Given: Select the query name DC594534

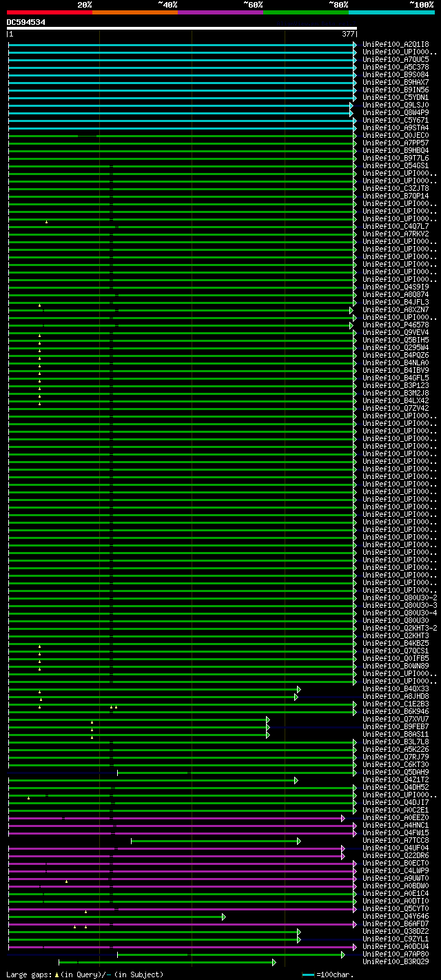Looking at the screenshot, I should point(26,22).
